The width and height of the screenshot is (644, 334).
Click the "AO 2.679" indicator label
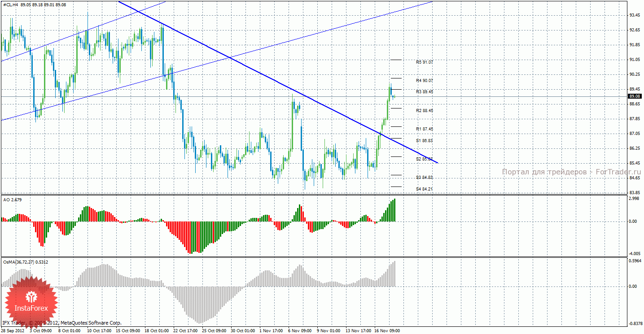click(x=12, y=200)
